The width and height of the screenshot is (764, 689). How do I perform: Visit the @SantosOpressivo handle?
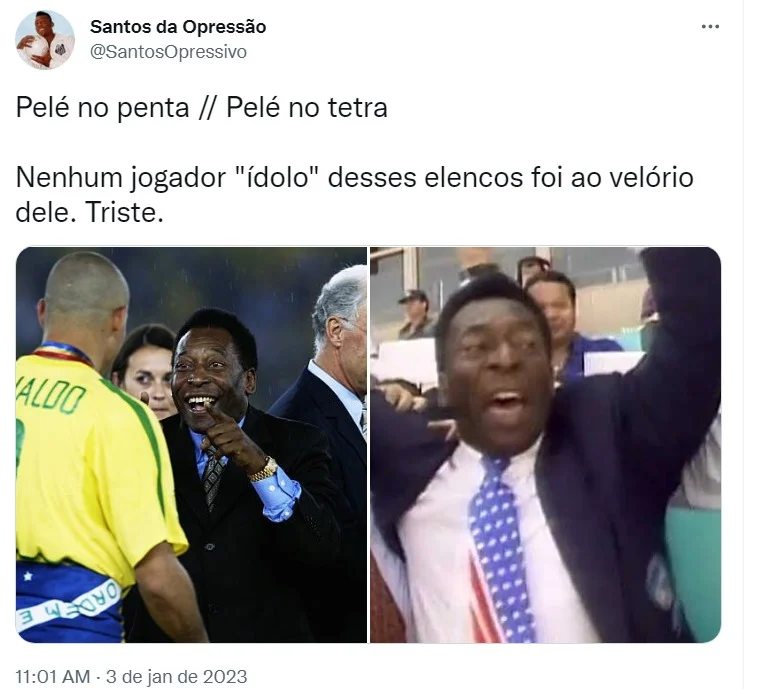tap(168, 52)
